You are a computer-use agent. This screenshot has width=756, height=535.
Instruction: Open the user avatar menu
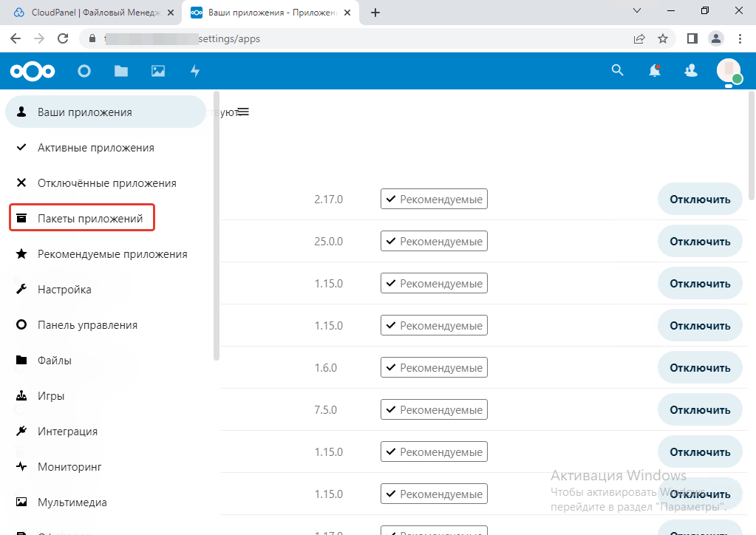point(729,71)
